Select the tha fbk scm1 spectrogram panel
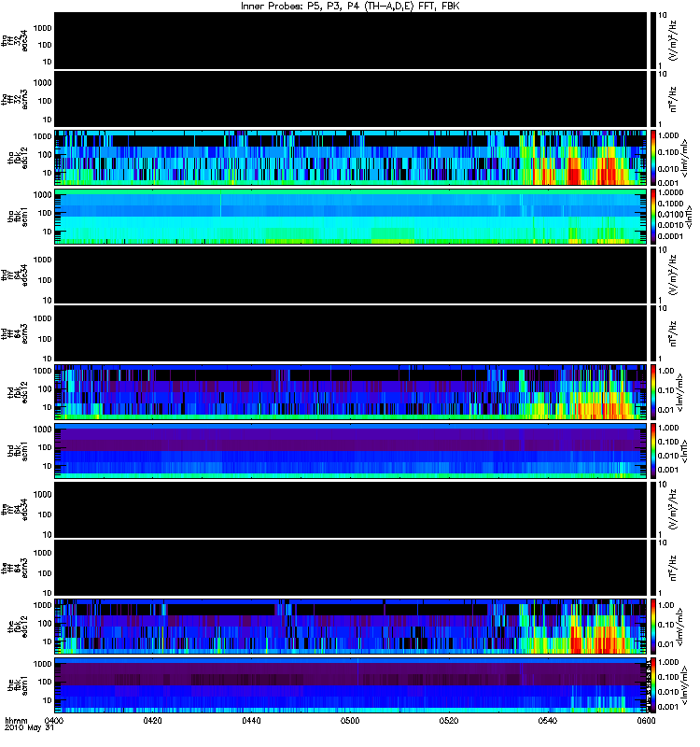Image resolution: width=700 pixels, height=747 pixels. [x=351, y=217]
